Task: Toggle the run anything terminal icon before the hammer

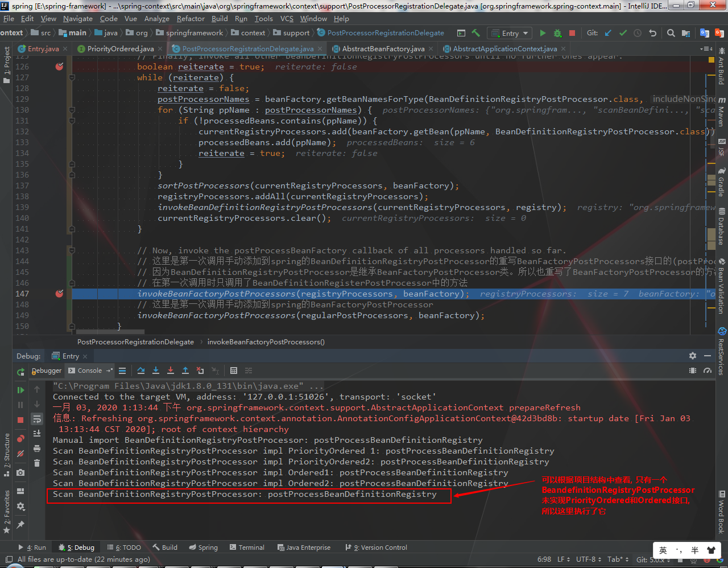Action: pos(461,33)
